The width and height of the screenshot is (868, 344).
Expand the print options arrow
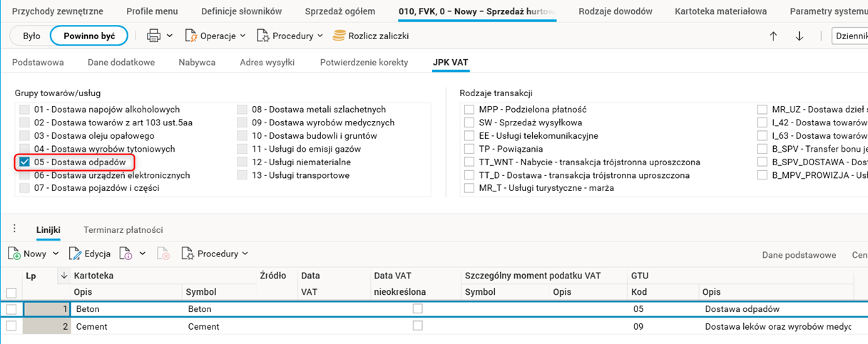click(x=170, y=36)
